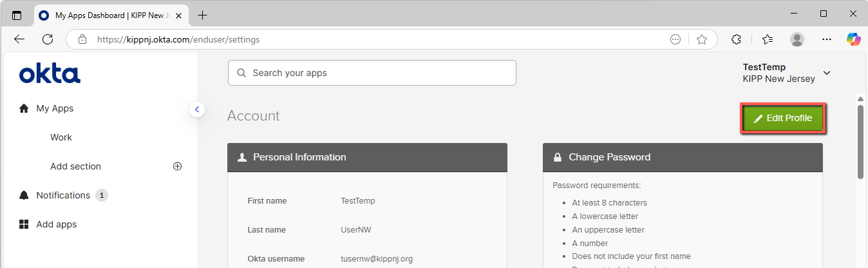Click the plus icon beside Add section
This screenshot has width=868, height=268.
click(x=178, y=166)
